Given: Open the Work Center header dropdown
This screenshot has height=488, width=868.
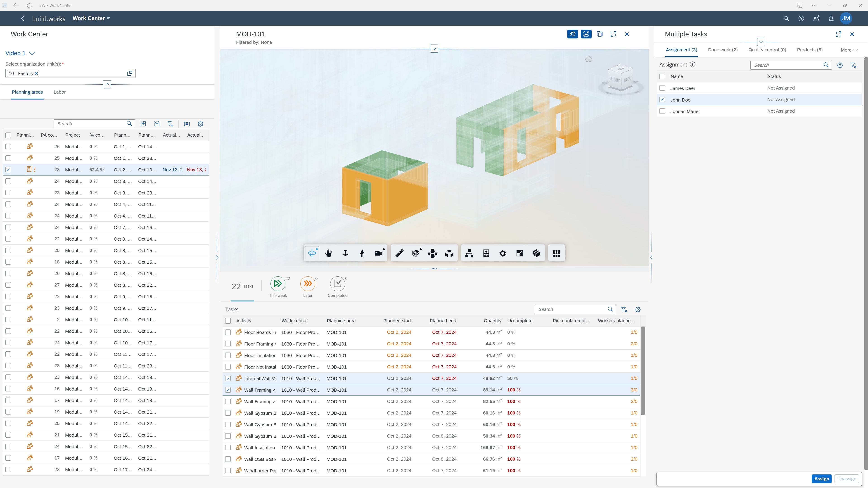Looking at the screenshot, I should [x=91, y=19].
